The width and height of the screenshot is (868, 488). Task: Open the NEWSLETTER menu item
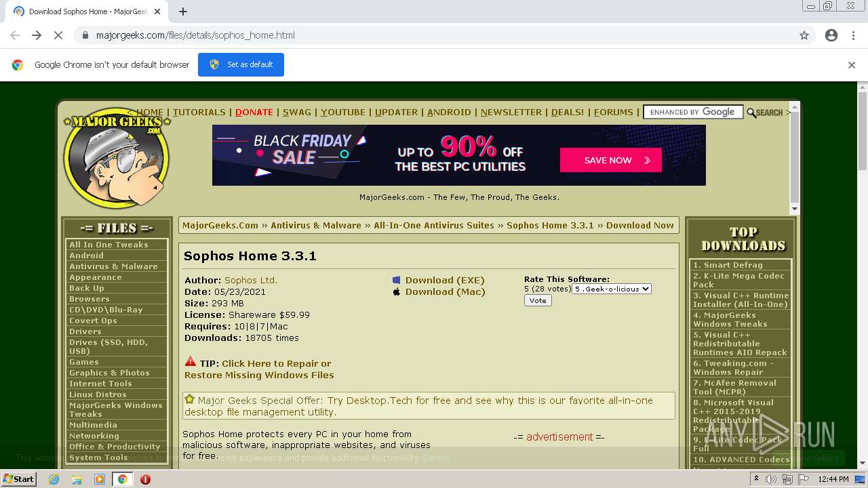pos(511,113)
